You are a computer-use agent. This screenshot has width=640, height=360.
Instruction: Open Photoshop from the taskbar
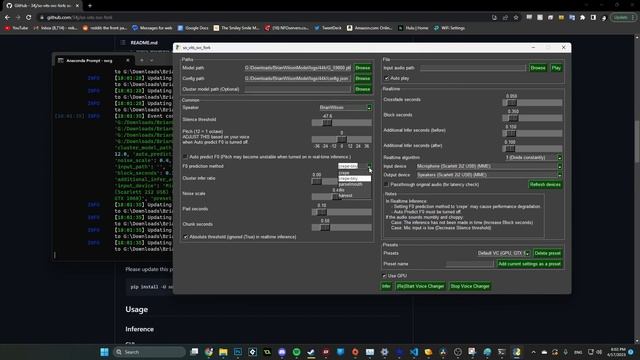238,352
